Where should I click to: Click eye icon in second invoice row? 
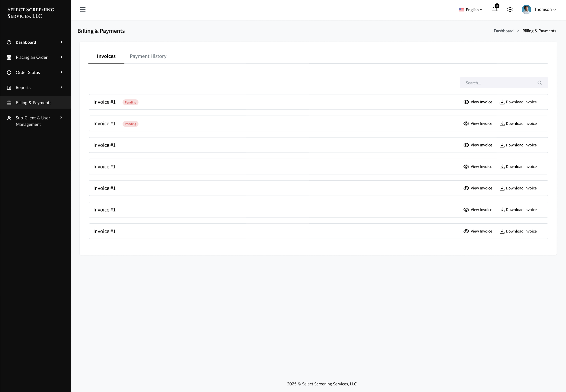tap(466, 124)
